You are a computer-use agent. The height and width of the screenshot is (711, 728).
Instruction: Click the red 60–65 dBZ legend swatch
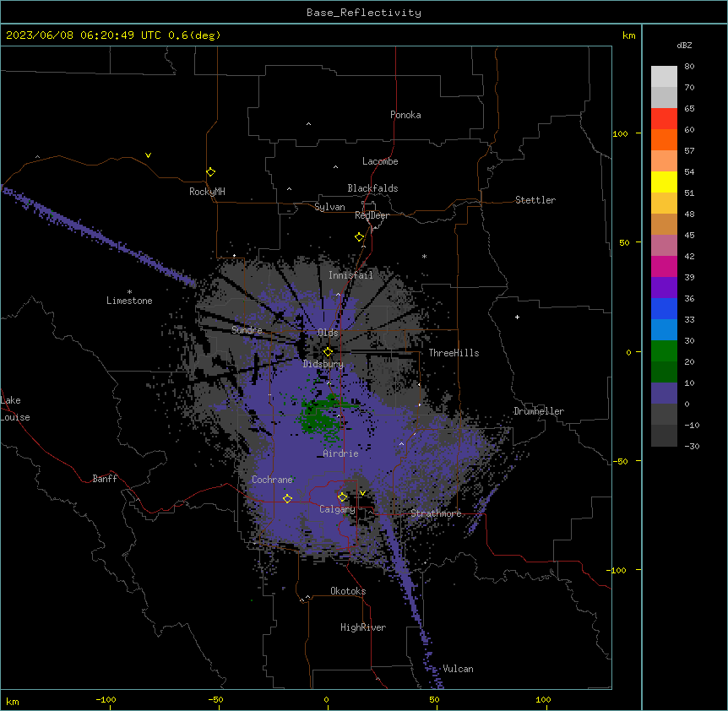[x=664, y=119]
